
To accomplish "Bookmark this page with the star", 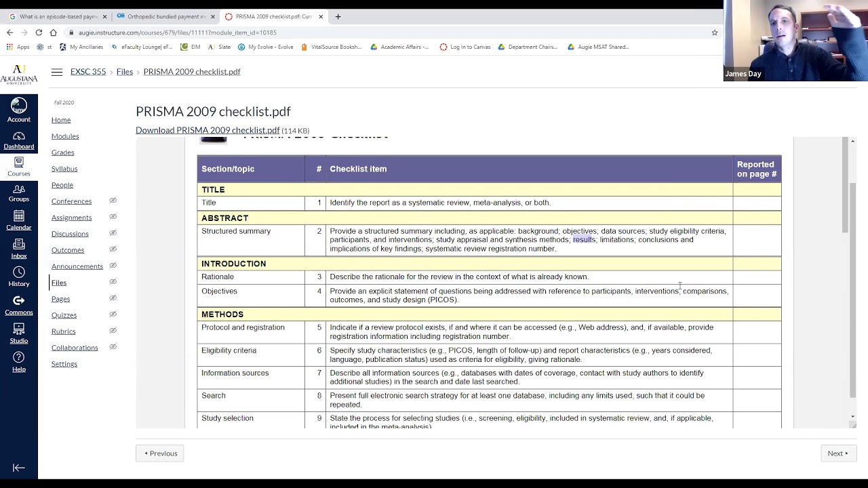I will [x=714, y=33].
